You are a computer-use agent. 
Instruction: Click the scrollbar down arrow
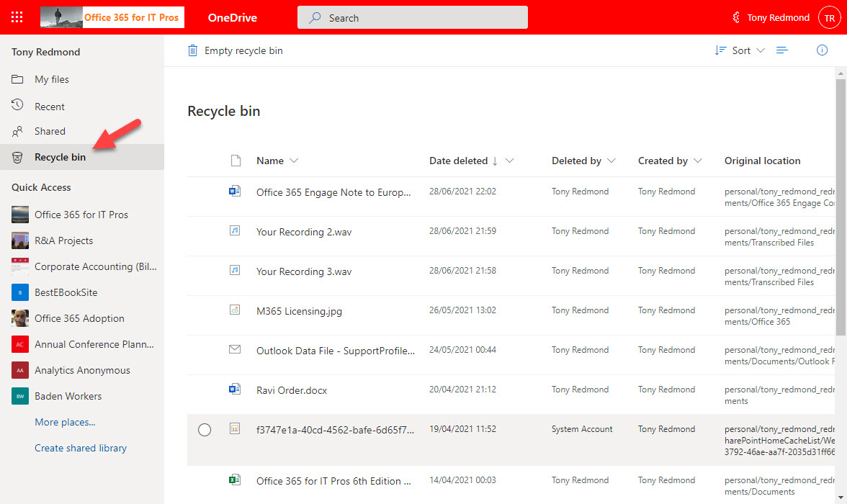(841, 498)
